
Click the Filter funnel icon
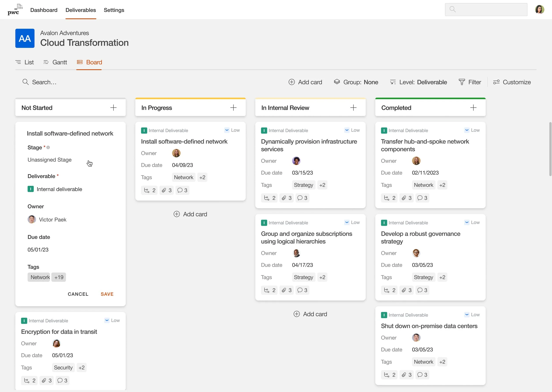(x=462, y=82)
